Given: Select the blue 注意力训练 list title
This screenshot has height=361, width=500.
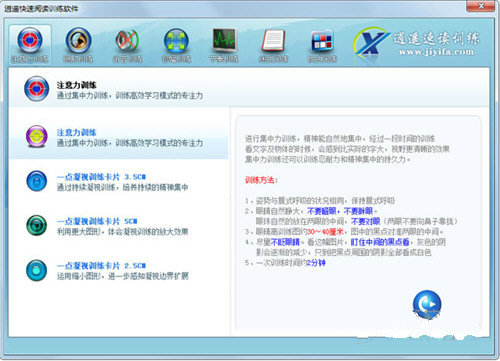Looking at the screenshot, I should [x=76, y=133].
